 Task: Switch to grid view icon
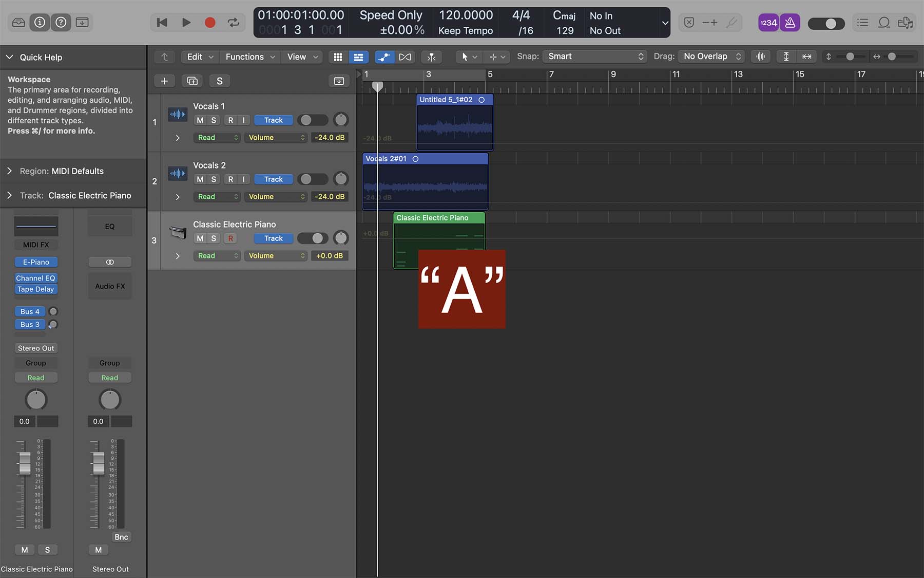coord(338,57)
